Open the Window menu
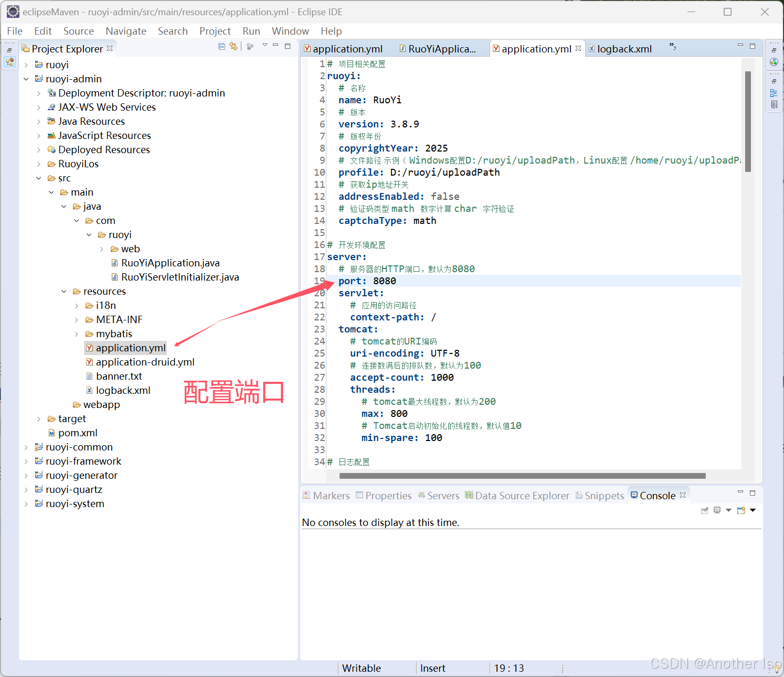The height and width of the screenshot is (677, 784). (290, 31)
